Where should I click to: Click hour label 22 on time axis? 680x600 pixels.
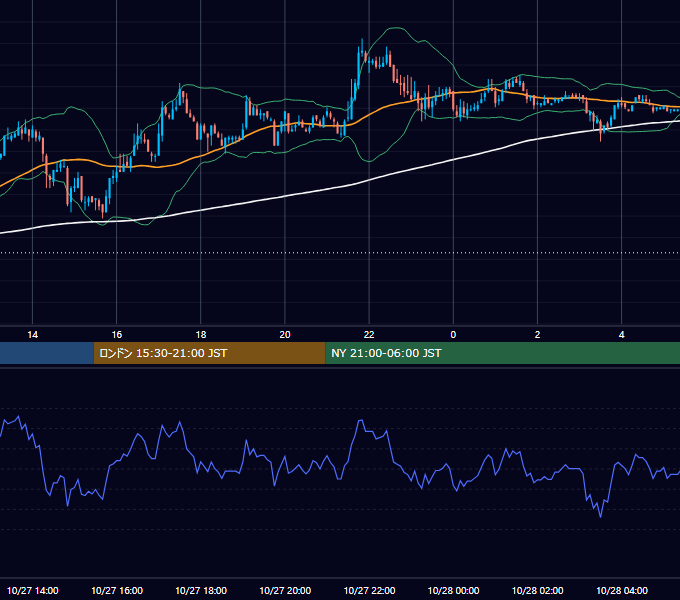(369, 335)
